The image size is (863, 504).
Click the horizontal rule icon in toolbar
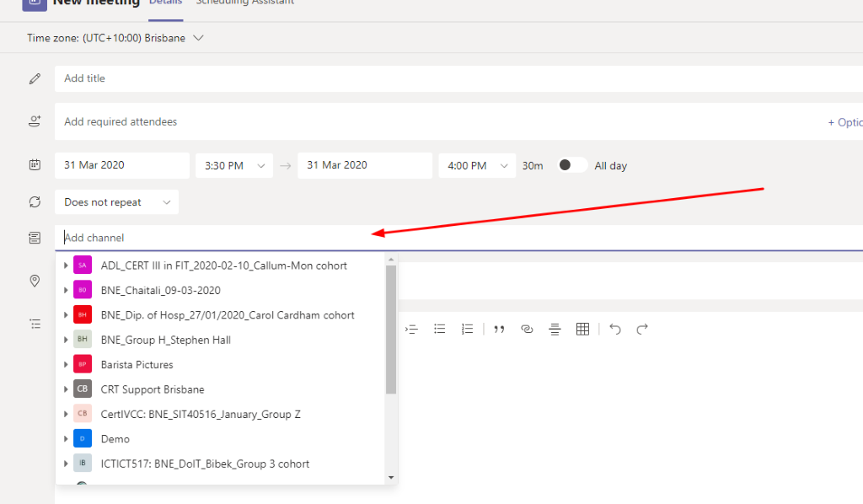coord(555,329)
